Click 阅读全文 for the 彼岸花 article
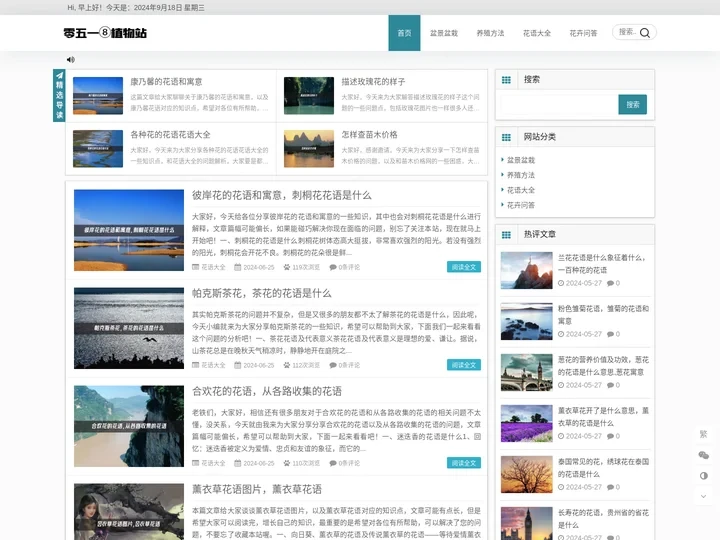The image size is (720, 540). (464, 267)
